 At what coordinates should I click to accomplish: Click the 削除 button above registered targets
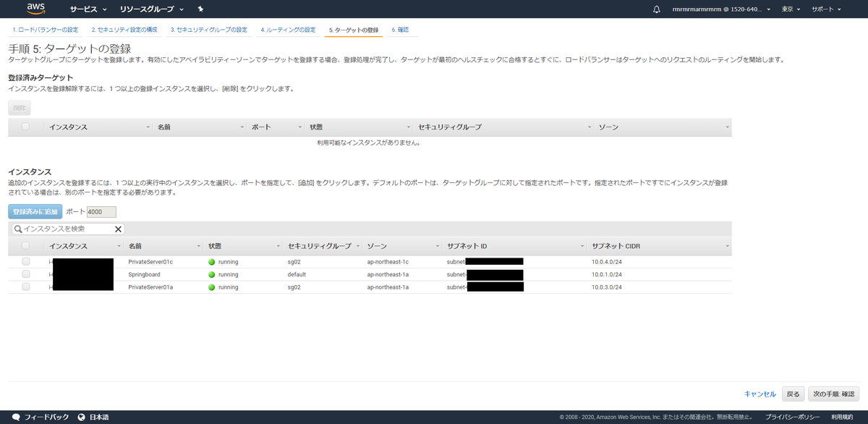[x=20, y=108]
